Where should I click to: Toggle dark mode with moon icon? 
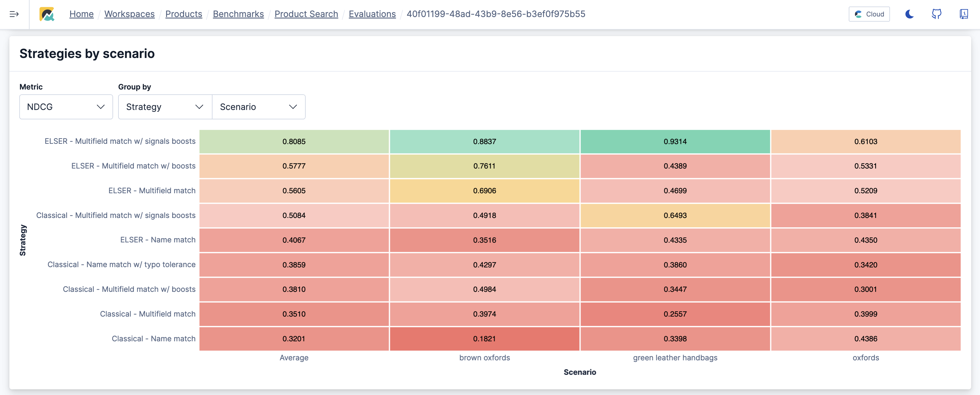tap(909, 14)
